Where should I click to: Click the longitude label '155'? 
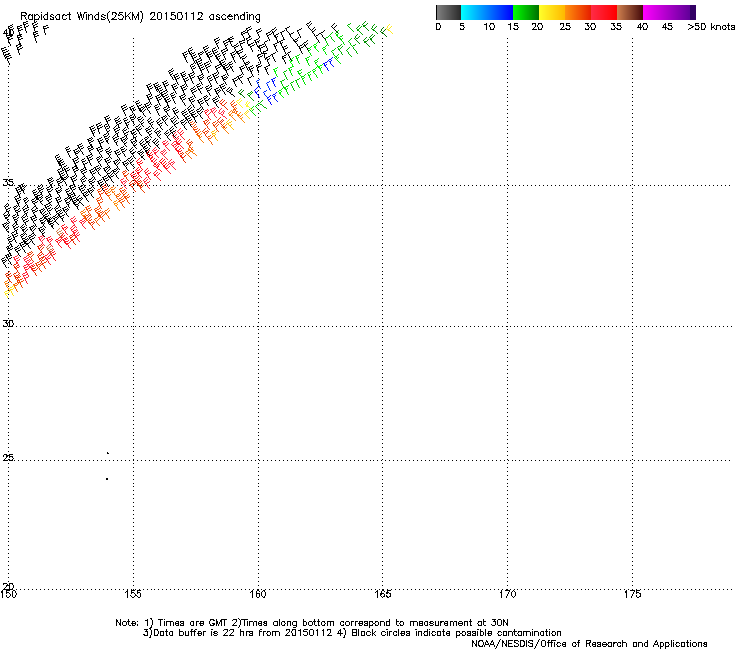pos(133,594)
